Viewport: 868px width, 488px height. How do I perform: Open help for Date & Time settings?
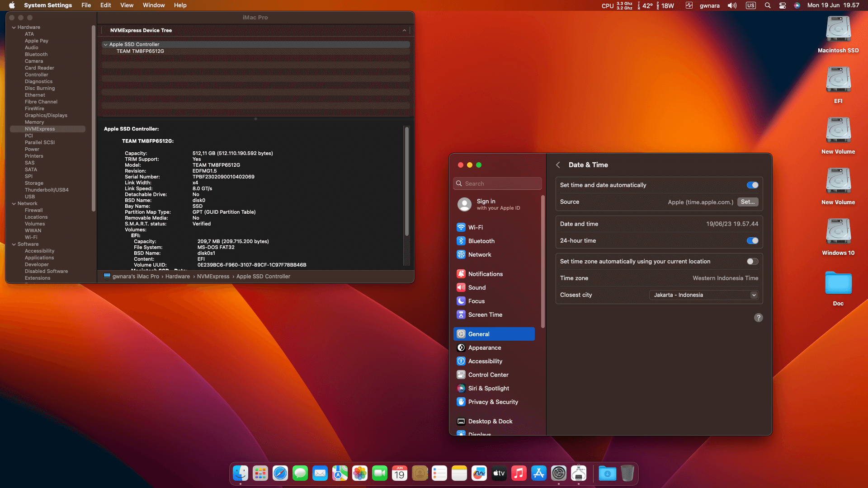pos(759,318)
